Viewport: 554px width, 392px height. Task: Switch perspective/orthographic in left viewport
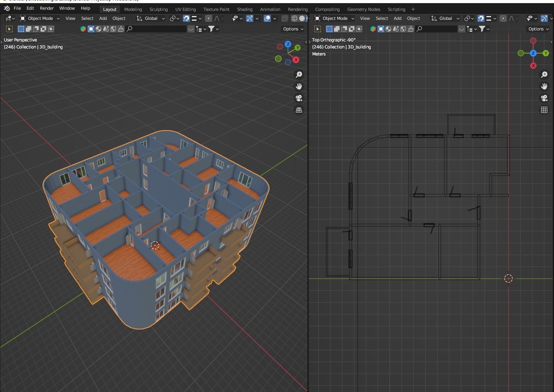pyautogui.click(x=299, y=110)
